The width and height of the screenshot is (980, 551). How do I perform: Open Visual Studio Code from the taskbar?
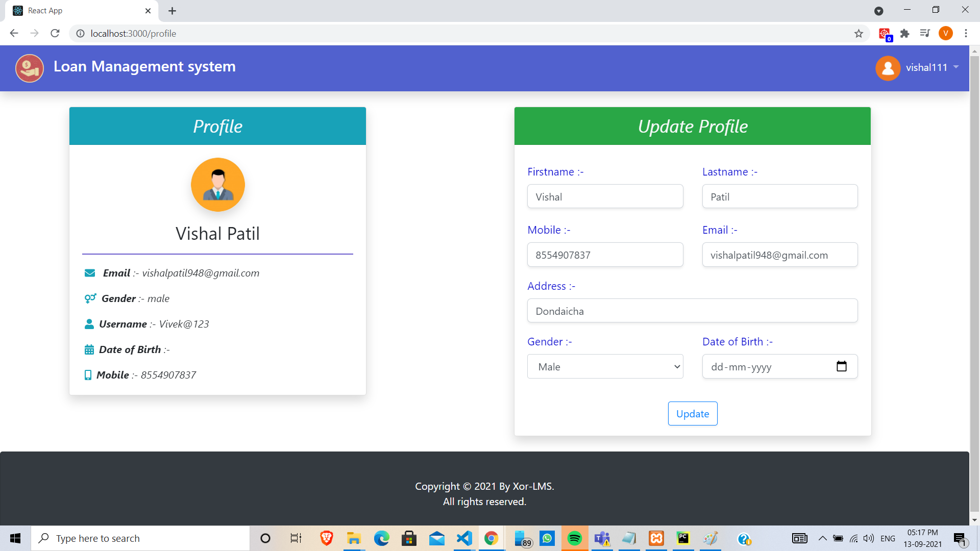(464, 538)
